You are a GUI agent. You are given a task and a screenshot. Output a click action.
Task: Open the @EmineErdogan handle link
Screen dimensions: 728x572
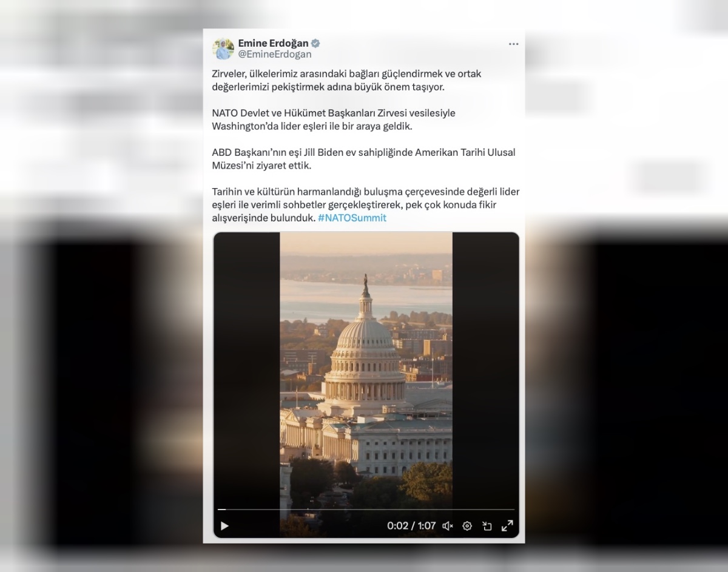pyautogui.click(x=275, y=54)
